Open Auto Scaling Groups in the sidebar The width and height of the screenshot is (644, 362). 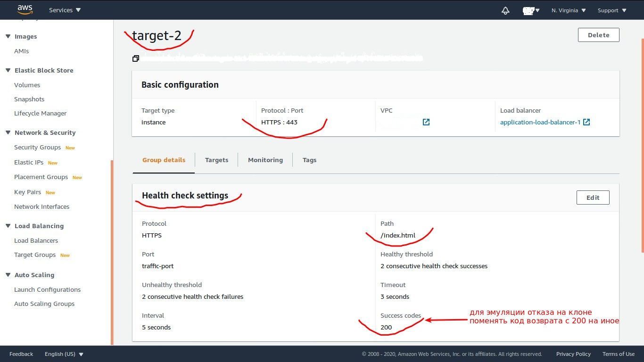[x=44, y=304]
